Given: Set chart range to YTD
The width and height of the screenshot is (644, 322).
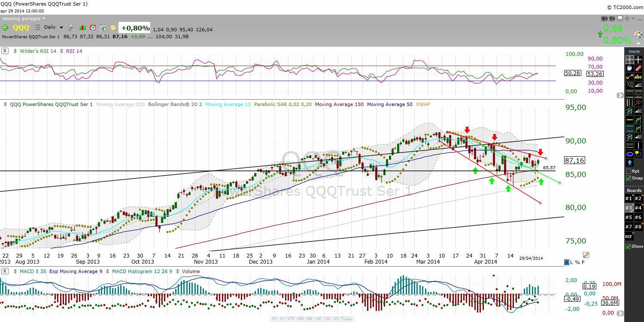Looking at the screenshot, I should click(291, 319).
